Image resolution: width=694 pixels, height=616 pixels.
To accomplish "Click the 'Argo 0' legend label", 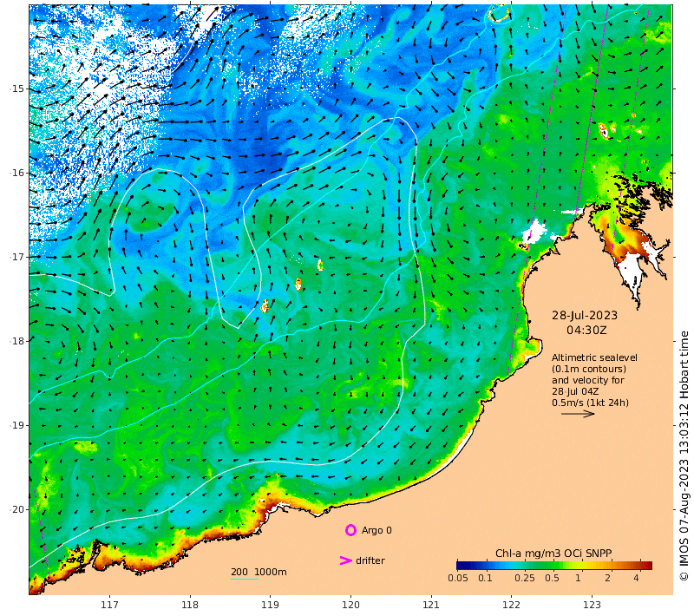I will click(376, 530).
